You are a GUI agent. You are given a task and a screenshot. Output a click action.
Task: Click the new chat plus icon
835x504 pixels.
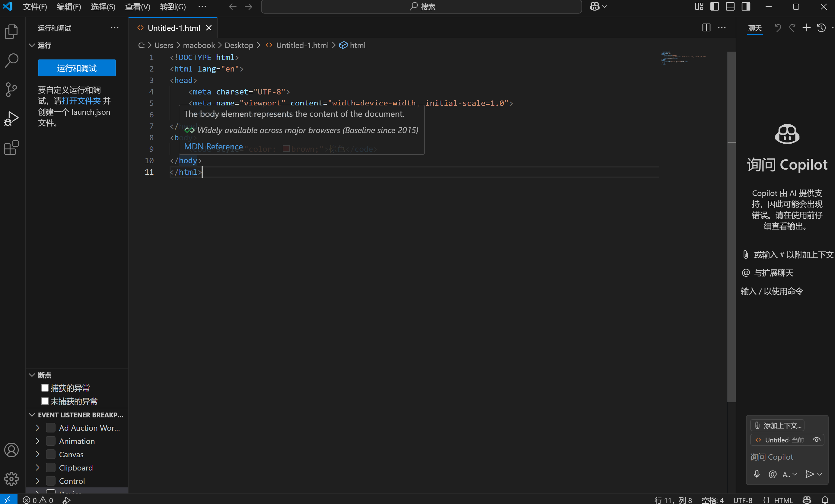click(806, 28)
